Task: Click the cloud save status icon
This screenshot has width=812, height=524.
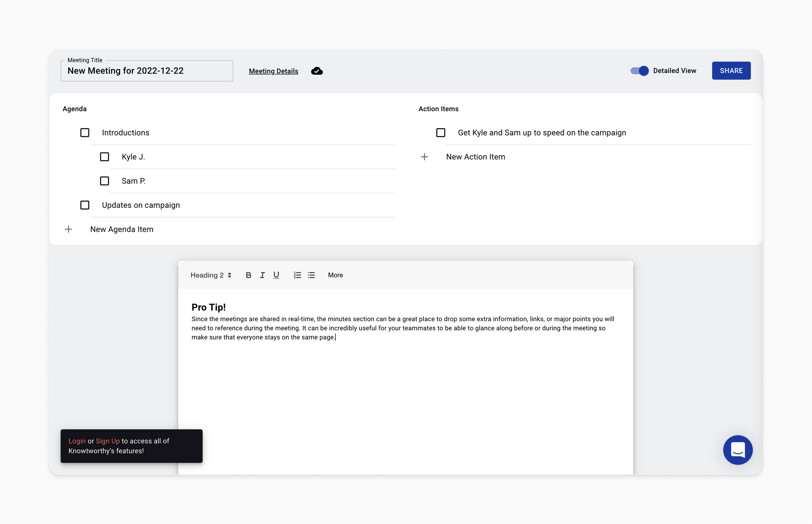Action: pos(317,71)
